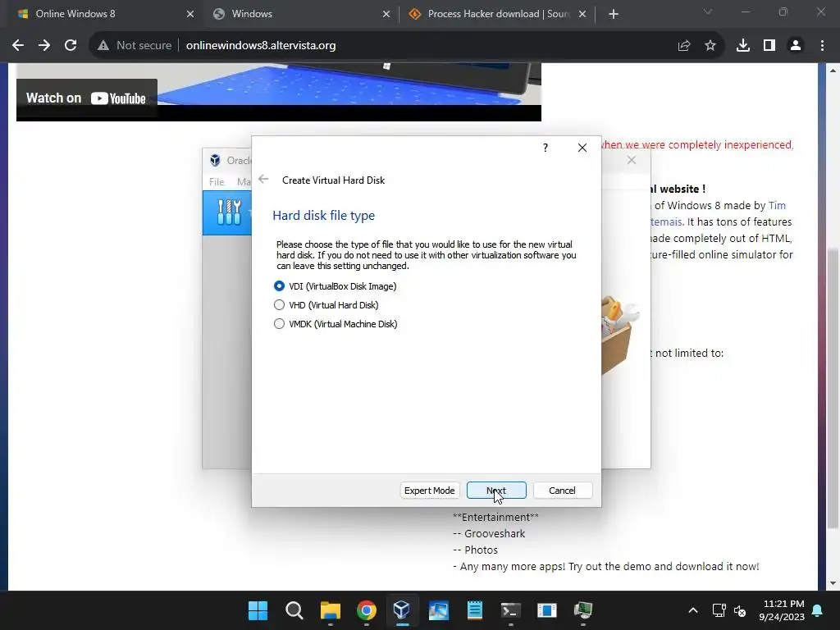840x630 pixels.
Task: Open Chrome profile icon
Action: point(796,46)
